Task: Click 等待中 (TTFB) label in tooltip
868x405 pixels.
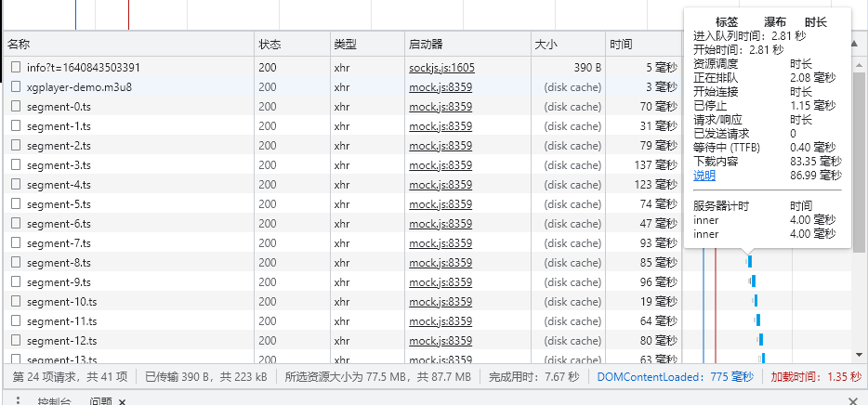Action: click(727, 148)
